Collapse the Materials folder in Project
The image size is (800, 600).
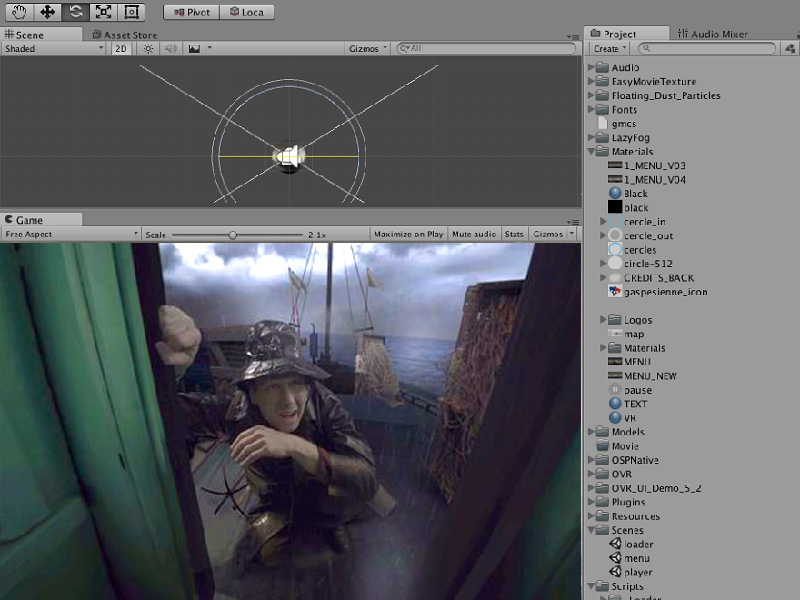coord(591,152)
